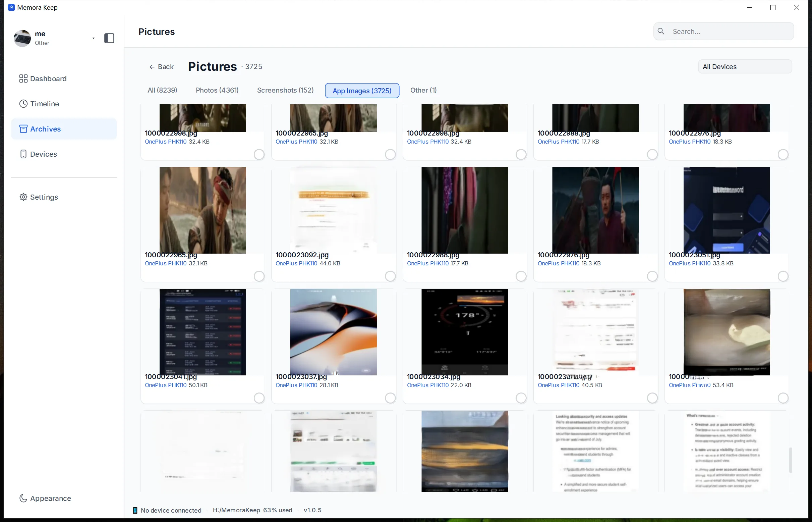
Task: Click in the Search input field
Action: click(723, 31)
